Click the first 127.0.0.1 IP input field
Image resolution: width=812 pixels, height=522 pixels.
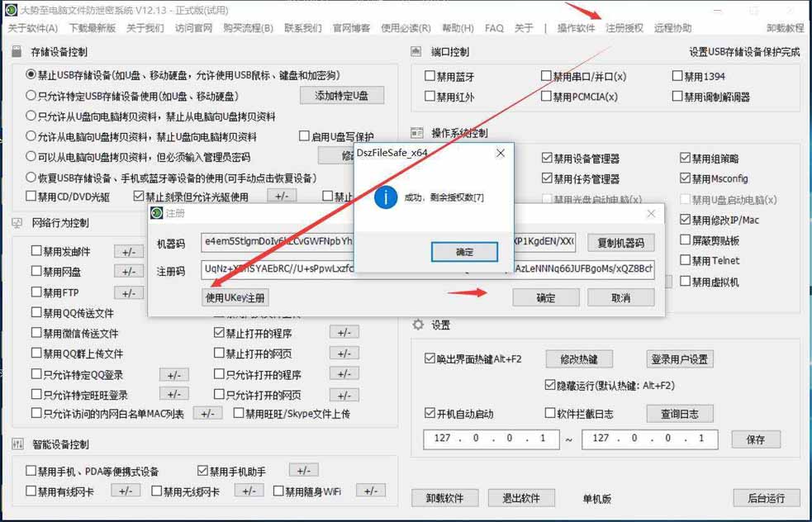point(491,440)
